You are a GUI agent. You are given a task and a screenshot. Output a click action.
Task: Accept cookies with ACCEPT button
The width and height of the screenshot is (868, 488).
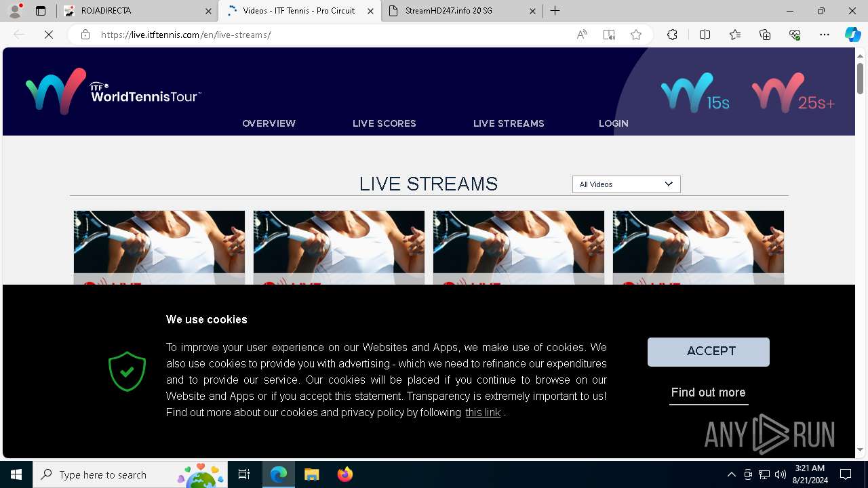(709, 352)
